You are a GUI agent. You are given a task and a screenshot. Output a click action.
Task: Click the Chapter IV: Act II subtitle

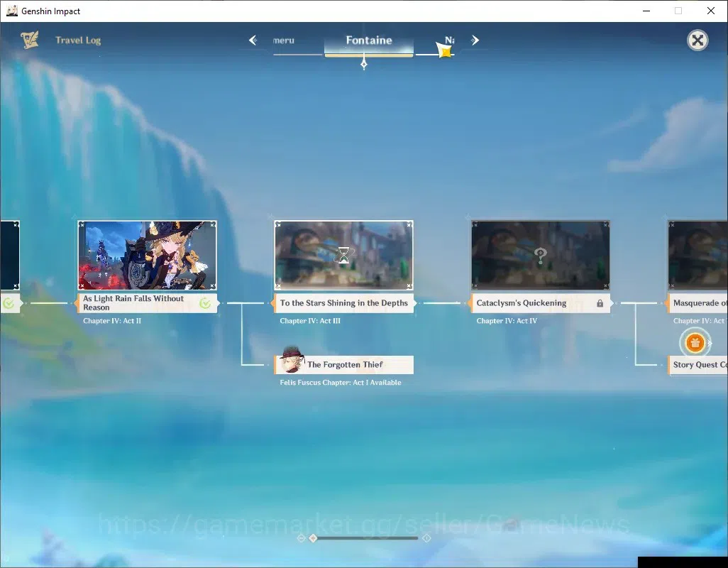[x=112, y=320]
